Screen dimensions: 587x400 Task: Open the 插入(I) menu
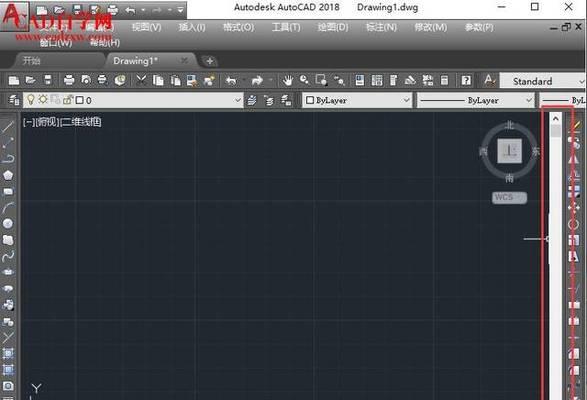[x=192, y=27]
